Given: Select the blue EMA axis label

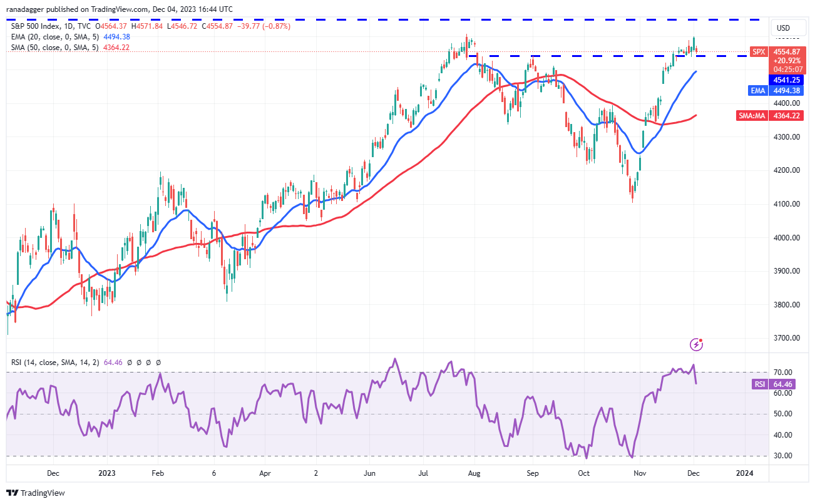Looking at the screenshot, I should pyautogui.click(x=758, y=90).
